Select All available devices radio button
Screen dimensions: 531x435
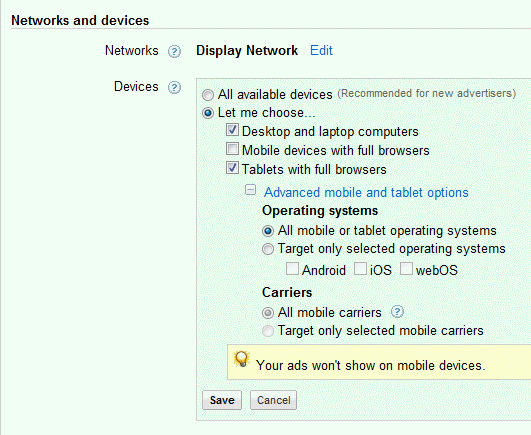[208, 95]
